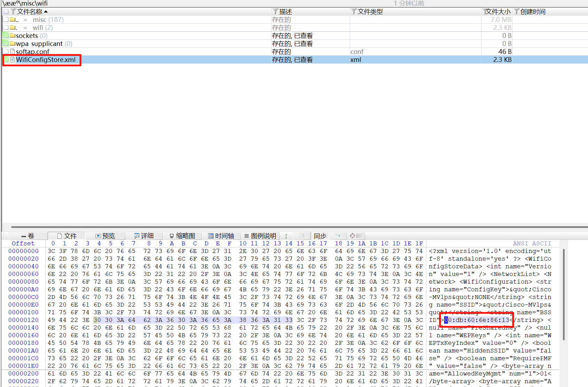588x387 pixels.
Task: Click the 同步 sync button
Action: coord(320,236)
